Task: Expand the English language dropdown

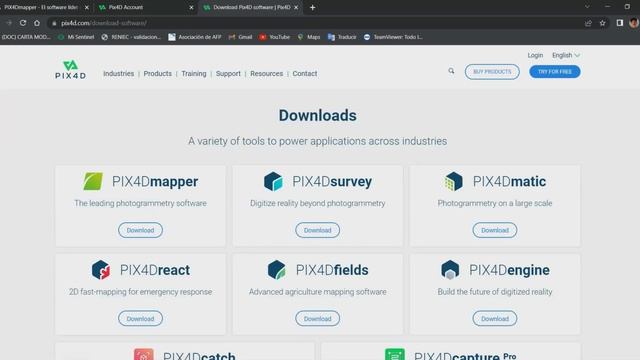Action: pyautogui.click(x=566, y=55)
